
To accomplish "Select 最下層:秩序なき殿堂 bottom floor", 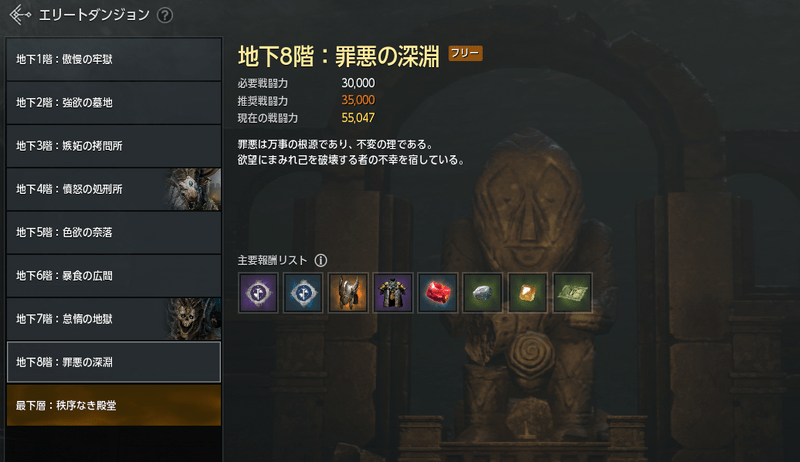I will [x=114, y=405].
